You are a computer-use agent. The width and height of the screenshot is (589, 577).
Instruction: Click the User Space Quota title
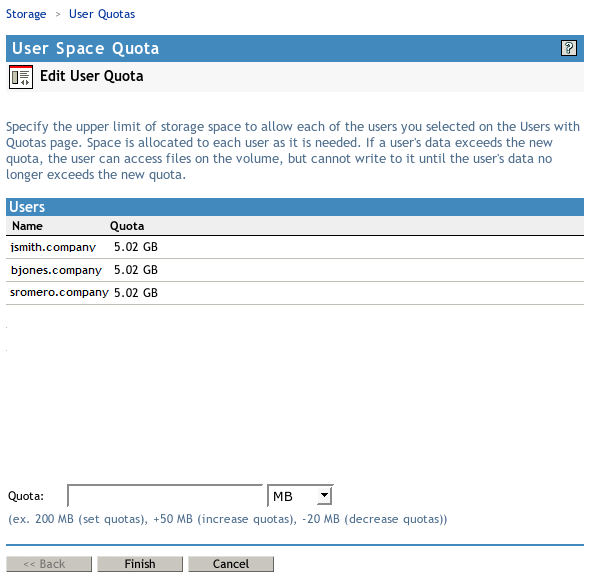(x=85, y=48)
